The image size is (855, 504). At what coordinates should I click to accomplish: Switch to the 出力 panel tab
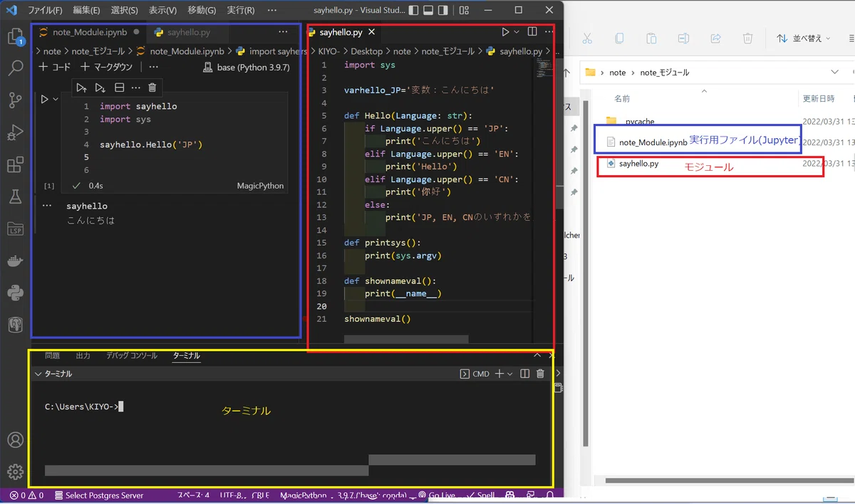83,355
